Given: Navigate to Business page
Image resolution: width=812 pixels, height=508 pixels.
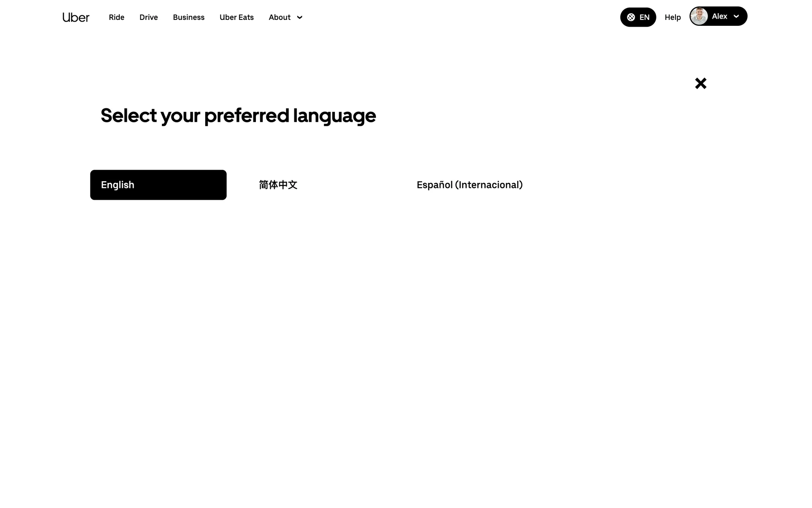Looking at the screenshot, I should click(189, 17).
